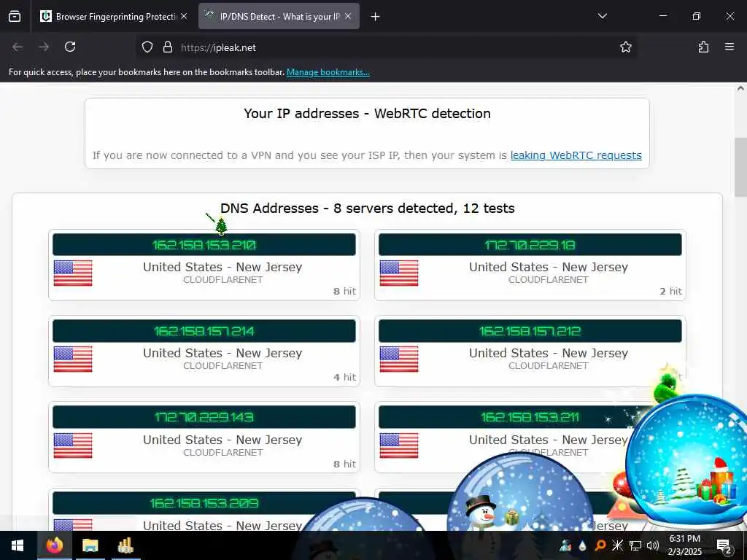Click the water droplet tray icon
Viewport: 747px width, 560px height.
tap(583, 545)
